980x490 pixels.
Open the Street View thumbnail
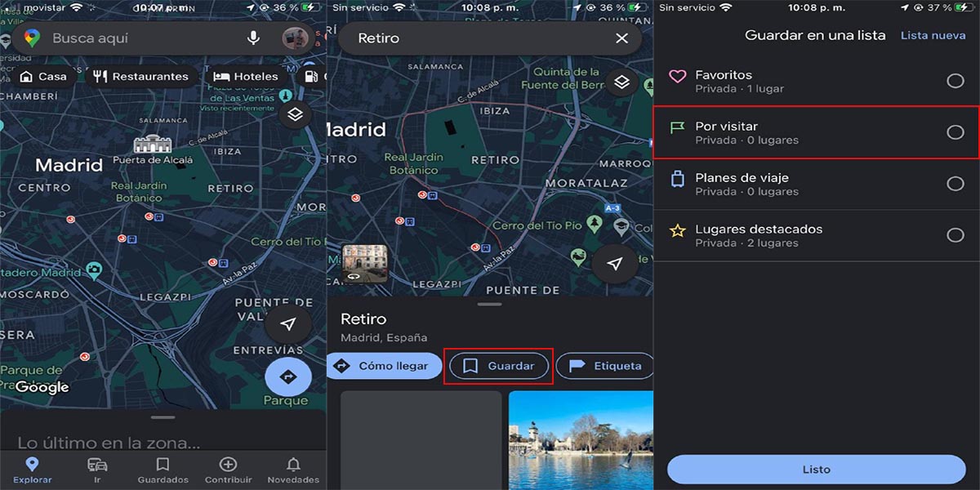(x=365, y=263)
